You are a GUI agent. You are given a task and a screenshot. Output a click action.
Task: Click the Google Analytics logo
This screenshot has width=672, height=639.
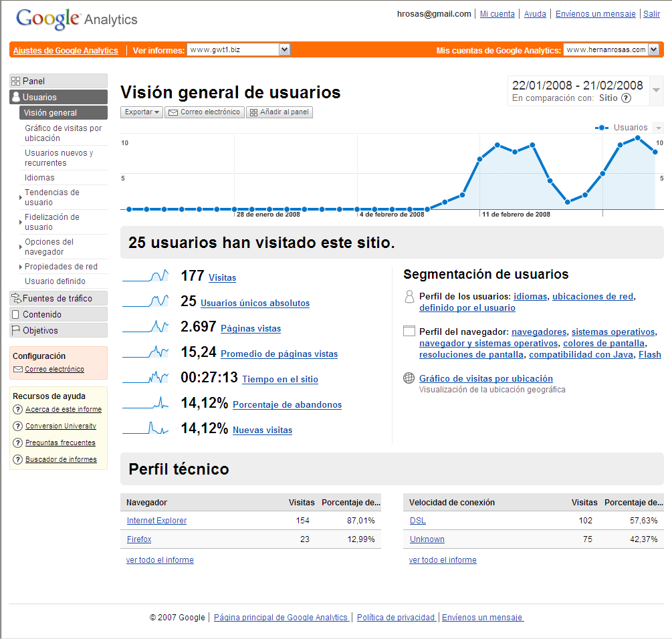tap(77, 19)
